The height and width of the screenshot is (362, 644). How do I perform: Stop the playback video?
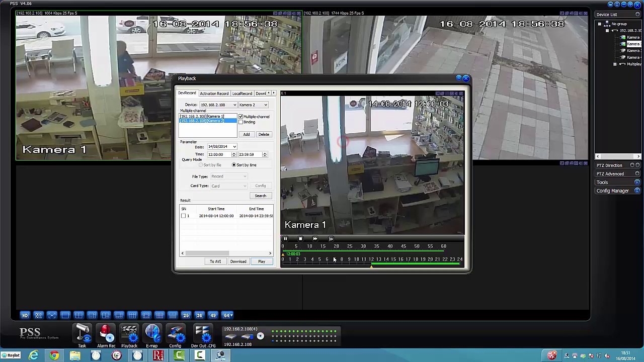click(300, 239)
